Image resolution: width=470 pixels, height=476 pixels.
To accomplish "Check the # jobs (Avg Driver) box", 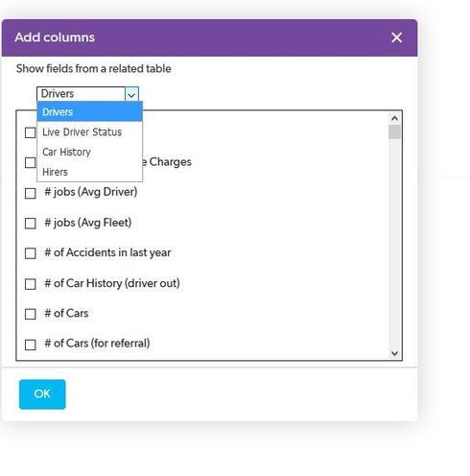I will tap(31, 193).
